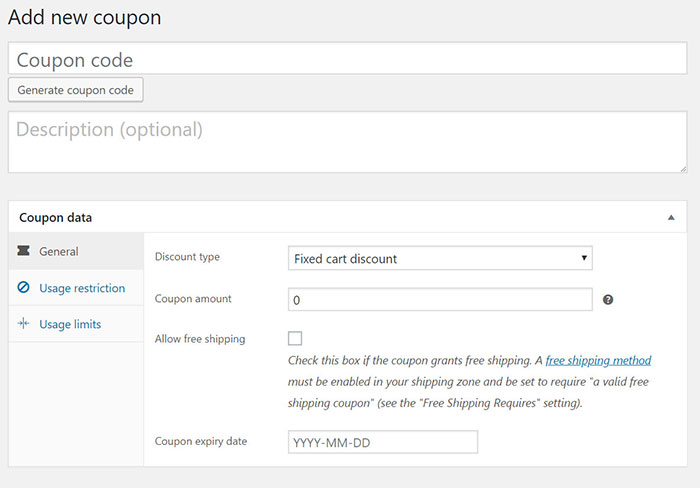Collapse the Coupon data panel triangle
Screen dimensions: 700x488
point(671,217)
